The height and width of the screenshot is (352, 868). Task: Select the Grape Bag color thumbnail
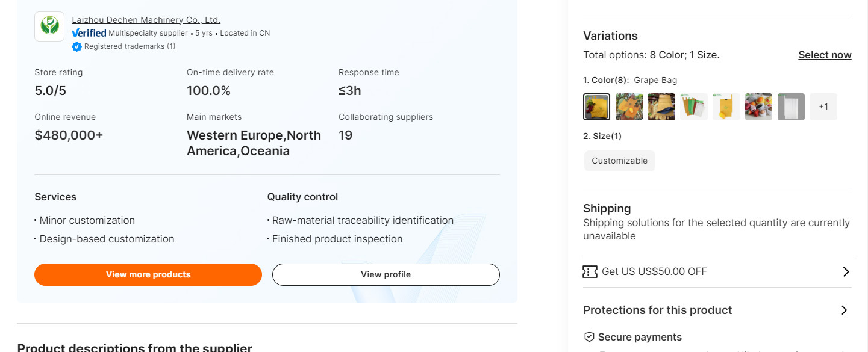click(596, 107)
